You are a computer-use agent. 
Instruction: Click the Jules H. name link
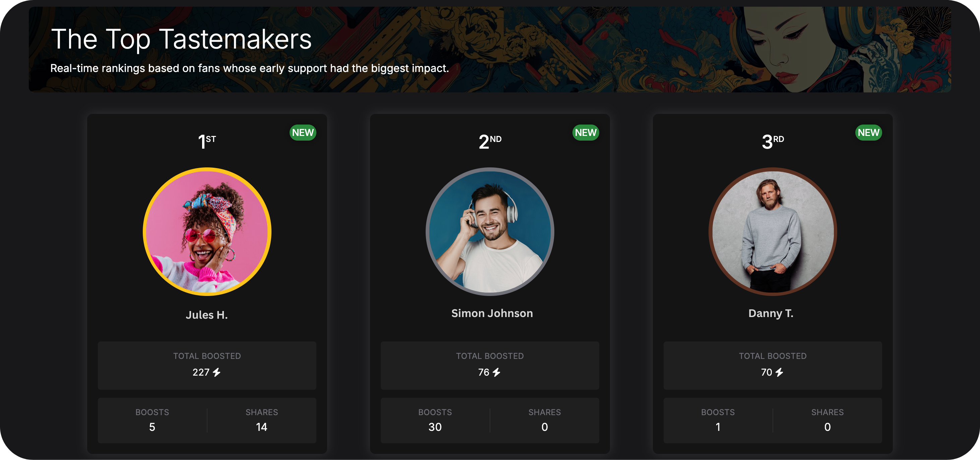click(x=207, y=315)
